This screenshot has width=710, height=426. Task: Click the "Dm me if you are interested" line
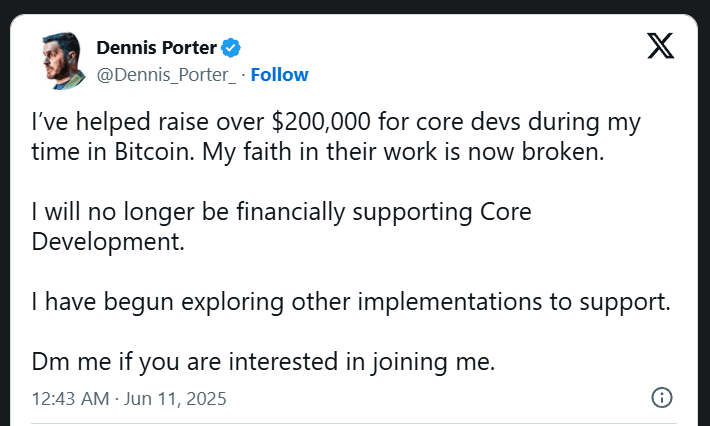264,360
